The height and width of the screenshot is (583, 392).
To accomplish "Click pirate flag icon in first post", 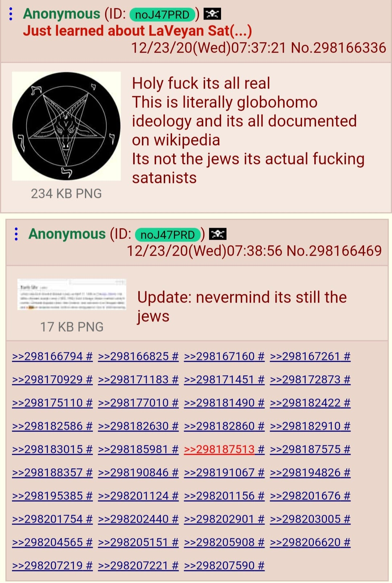I will coord(212,14).
